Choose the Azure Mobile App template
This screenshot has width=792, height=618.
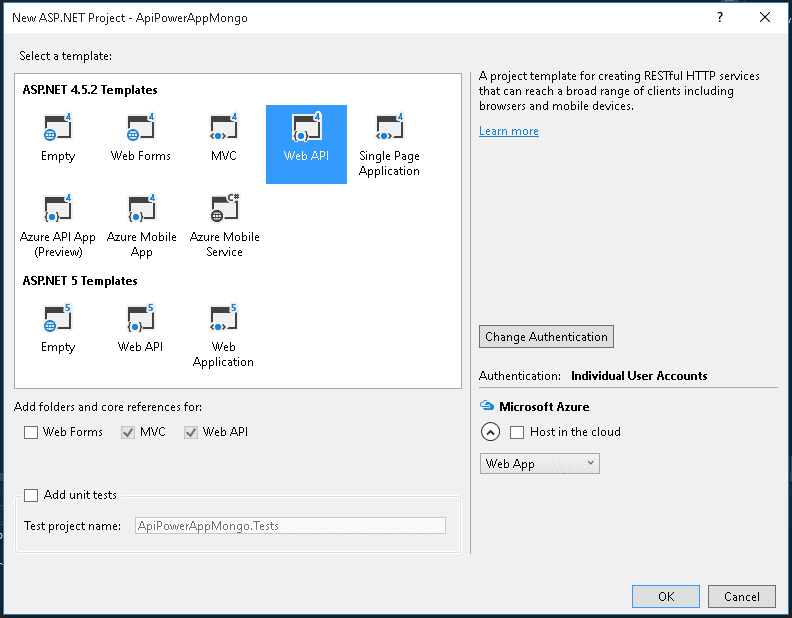[141, 226]
